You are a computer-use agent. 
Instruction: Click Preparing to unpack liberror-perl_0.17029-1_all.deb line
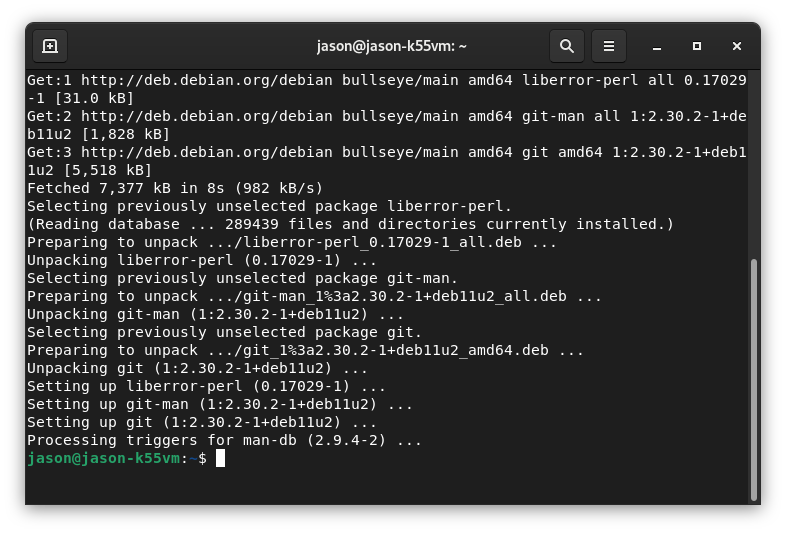pyautogui.click(x=292, y=242)
